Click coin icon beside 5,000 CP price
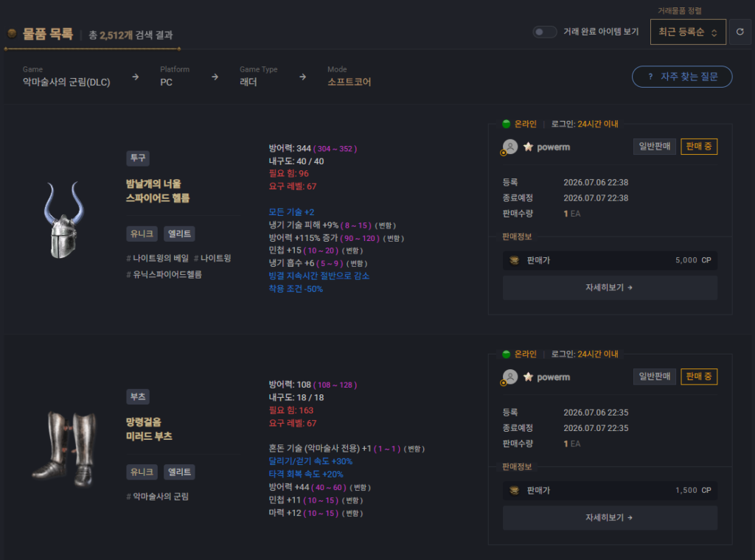 click(514, 260)
